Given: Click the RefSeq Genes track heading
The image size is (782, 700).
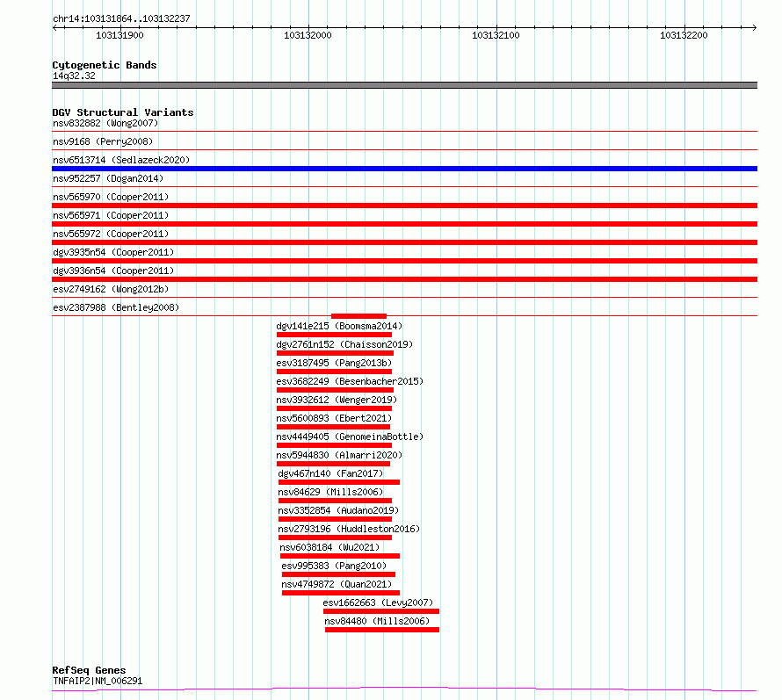Looking at the screenshot, I should point(89,670).
